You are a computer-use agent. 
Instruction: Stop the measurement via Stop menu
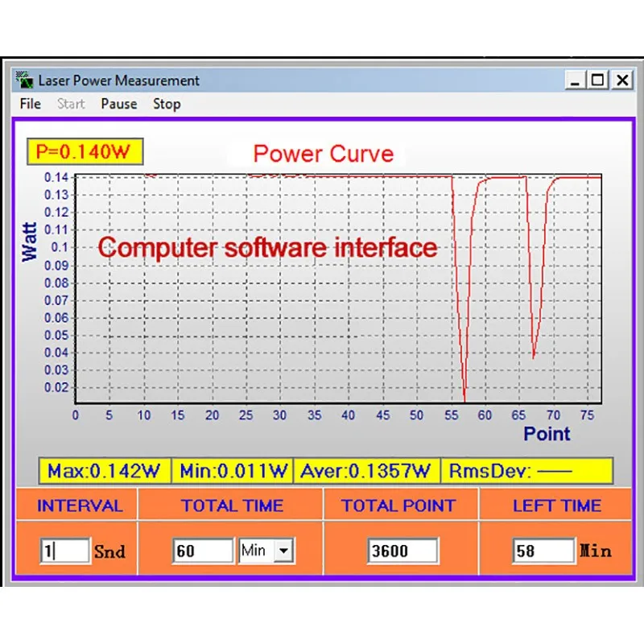[x=167, y=104]
